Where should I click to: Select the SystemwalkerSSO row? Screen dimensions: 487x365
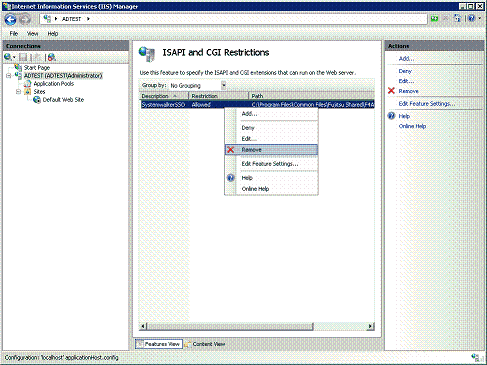tap(257, 104)
